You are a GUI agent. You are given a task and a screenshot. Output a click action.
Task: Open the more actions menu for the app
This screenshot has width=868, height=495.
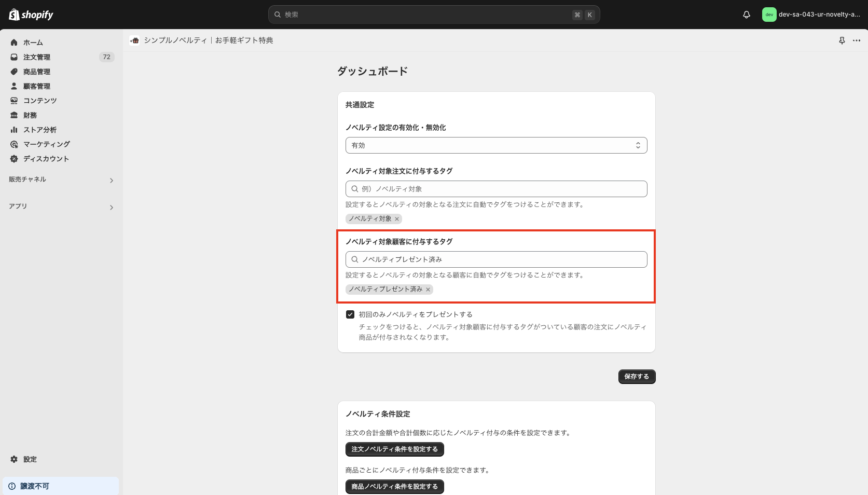point(857,40)
